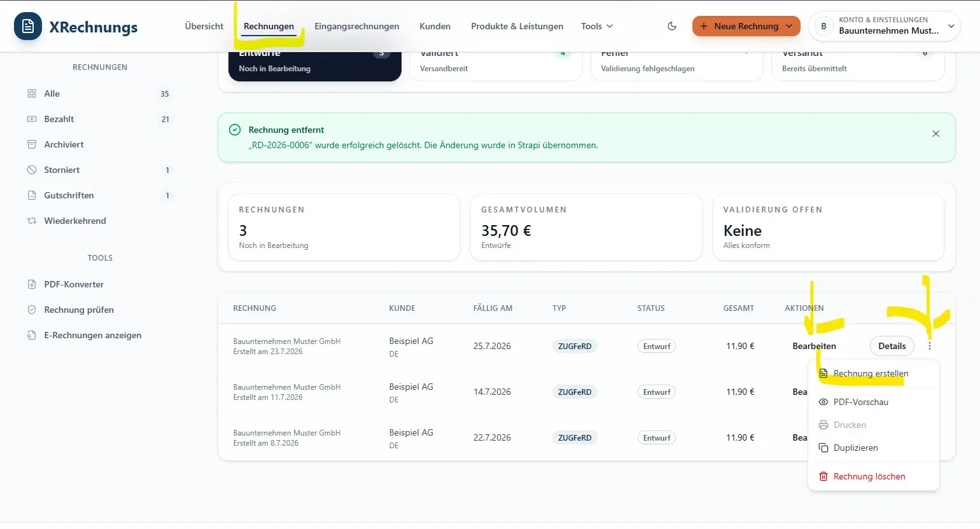
Task: Click the Wiederkehrend repeat icon
Action: tap(32, 221)
